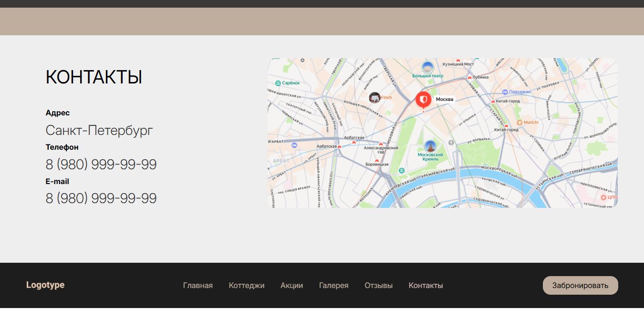Screen dimensions: 644x309
Task: Click the Боровицкая metro station icon
Action: coord(377,161)
